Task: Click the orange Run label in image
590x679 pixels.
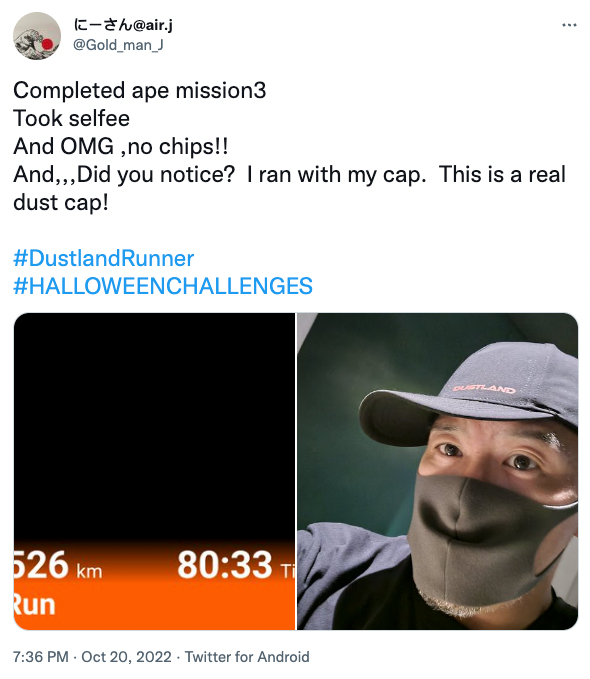Action: click(35, 605)
